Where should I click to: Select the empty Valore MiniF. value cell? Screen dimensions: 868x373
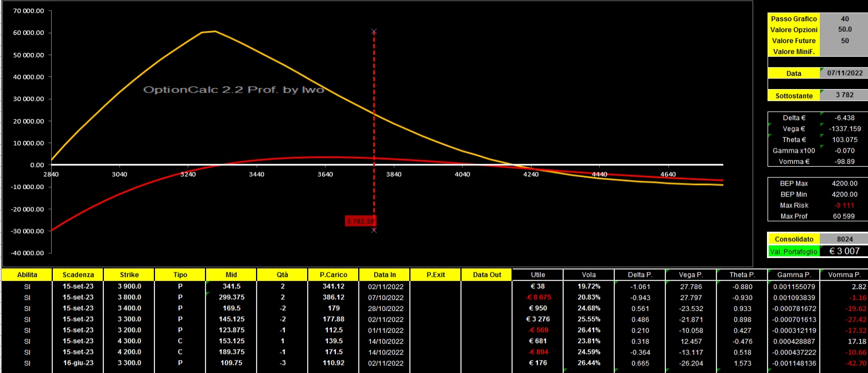click(844, 51)
